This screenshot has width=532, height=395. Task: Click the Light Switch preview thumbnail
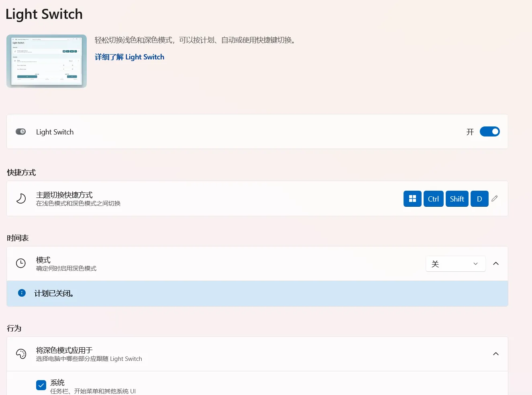coord(46,61)
